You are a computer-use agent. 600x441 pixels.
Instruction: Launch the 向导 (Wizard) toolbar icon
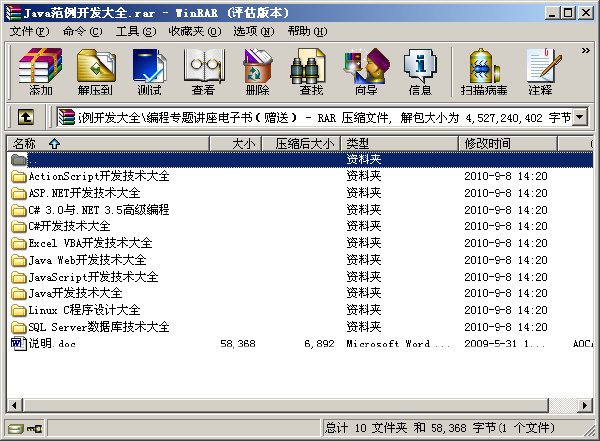tap(366, 72)
